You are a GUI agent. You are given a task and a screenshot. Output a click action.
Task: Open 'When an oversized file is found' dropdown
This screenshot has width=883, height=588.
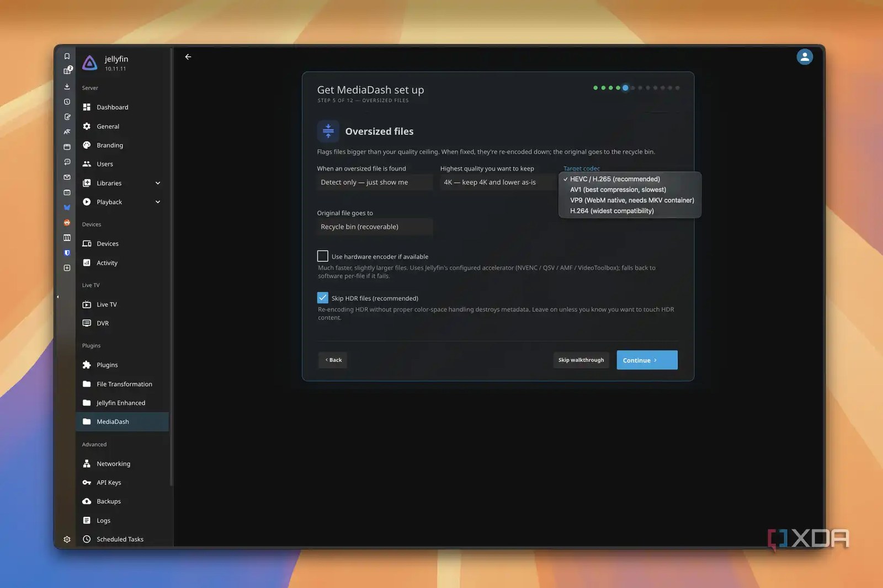click(375, 182)
